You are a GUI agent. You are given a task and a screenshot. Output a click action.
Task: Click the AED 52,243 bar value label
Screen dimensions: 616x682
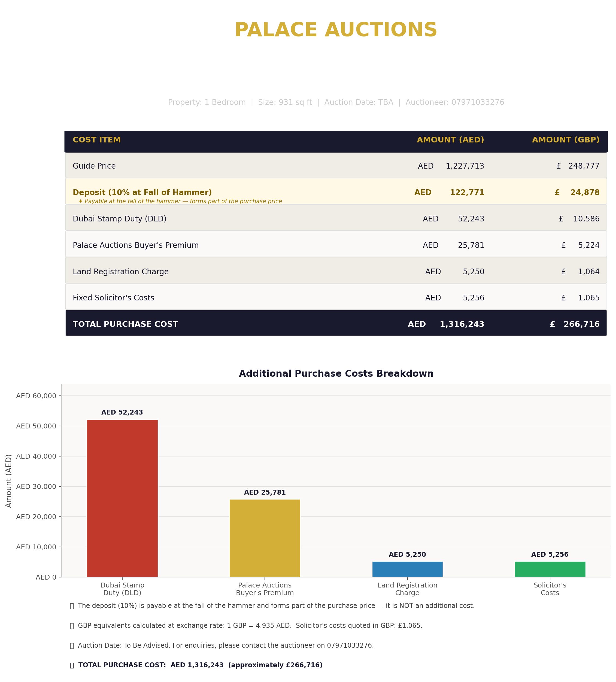click(x=122, y=412)
